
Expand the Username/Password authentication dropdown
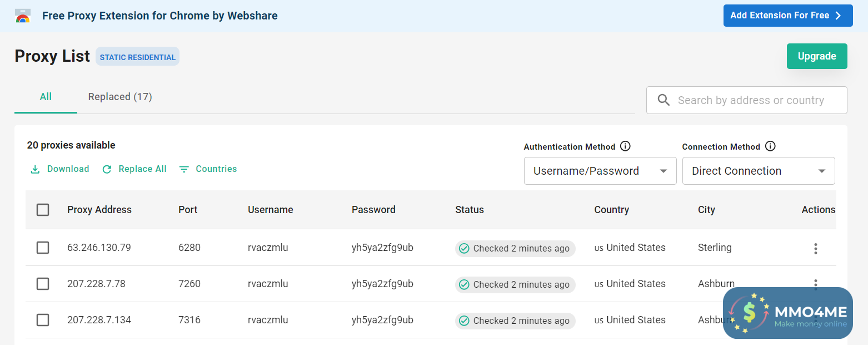tap(600, 171)
